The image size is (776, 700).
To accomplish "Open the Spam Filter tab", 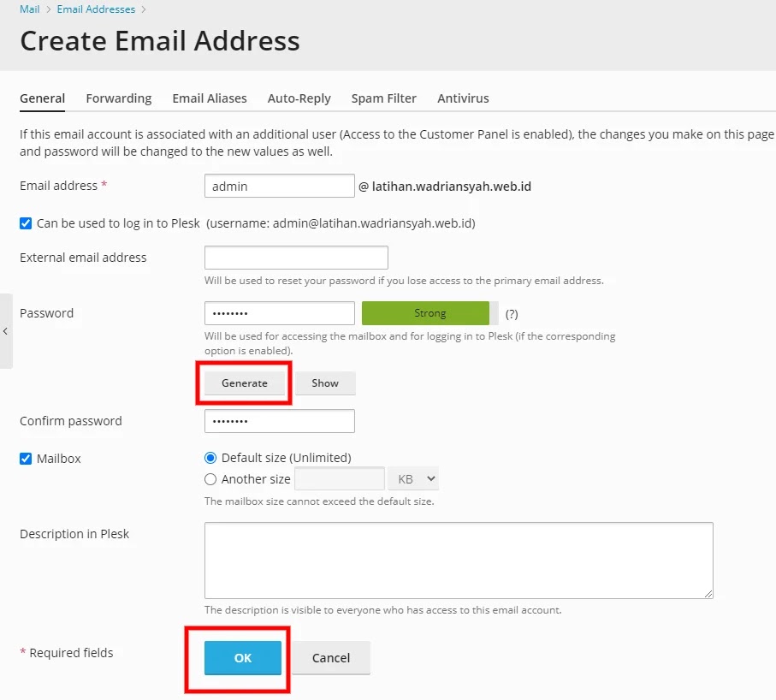I will (x=383, y=98).
